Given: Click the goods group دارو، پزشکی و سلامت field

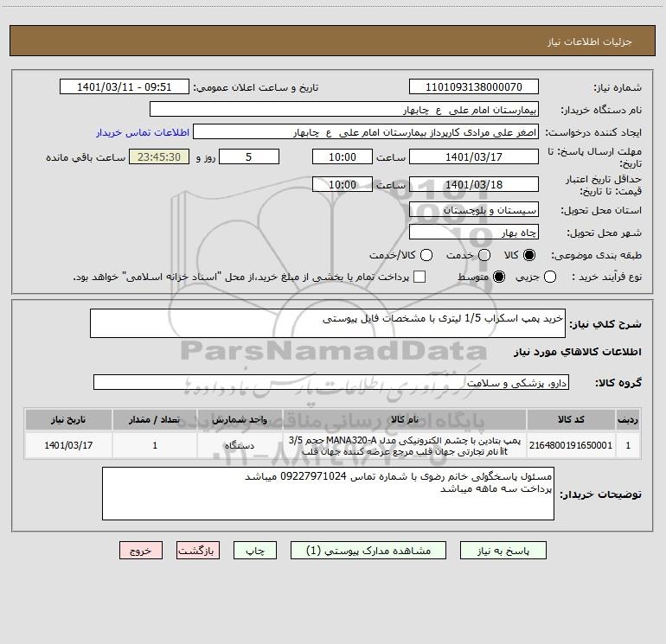Looking at the screenshot, I should tap(331, 382).
